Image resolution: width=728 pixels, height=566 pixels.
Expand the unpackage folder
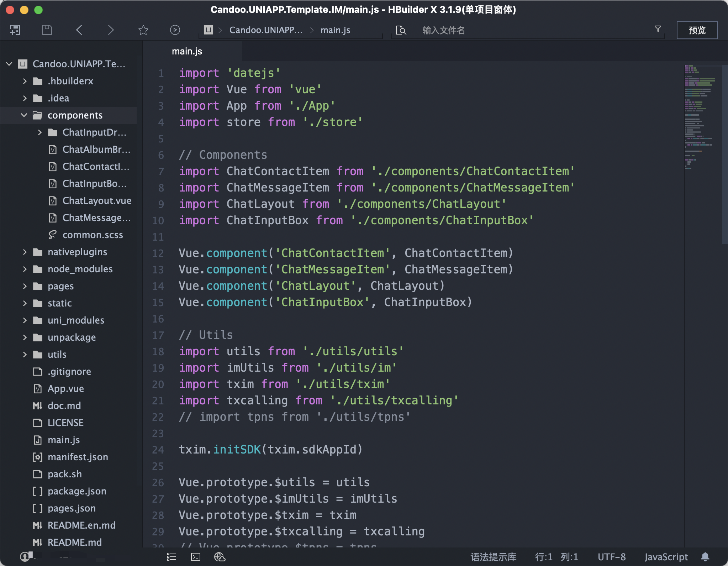point(25,337)
